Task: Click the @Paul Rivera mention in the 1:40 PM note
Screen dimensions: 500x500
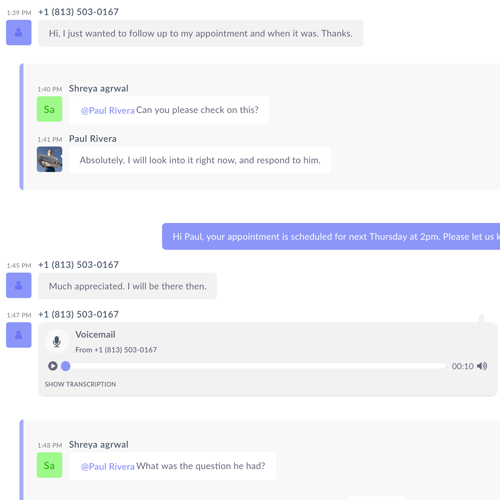Action: [108, 110]
